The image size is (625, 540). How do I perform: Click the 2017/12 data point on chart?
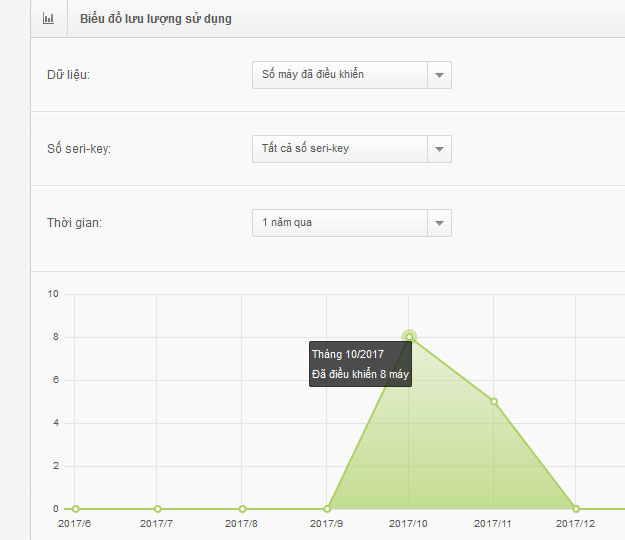pyautogui.click(x=576, y=509)
